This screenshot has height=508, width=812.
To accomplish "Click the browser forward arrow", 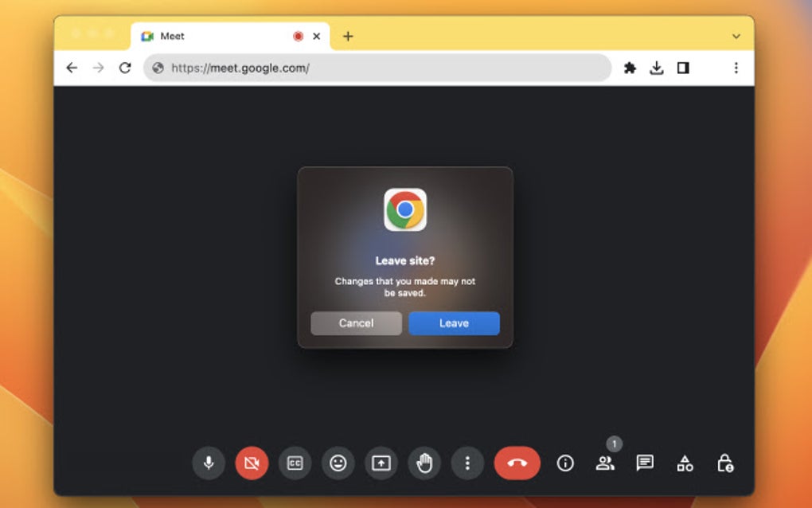I will click(99, 68).
